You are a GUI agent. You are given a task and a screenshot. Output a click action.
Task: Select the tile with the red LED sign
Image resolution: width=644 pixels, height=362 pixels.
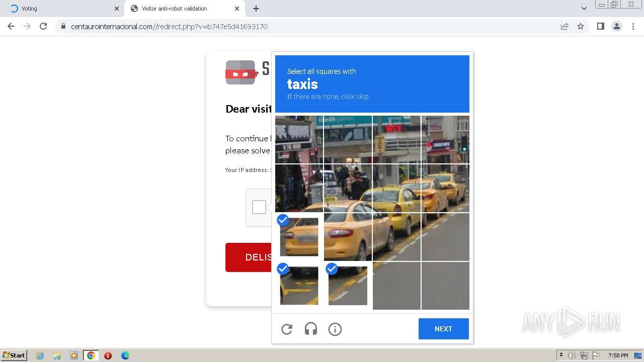(396, 139)
